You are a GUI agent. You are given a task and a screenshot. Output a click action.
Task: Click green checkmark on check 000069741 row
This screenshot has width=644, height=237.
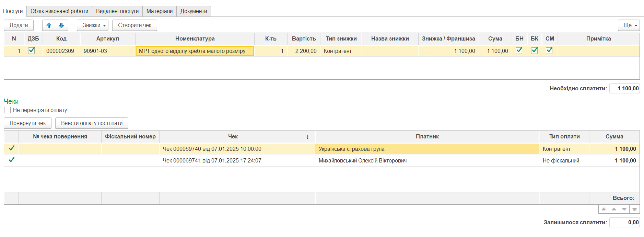(x=12, y=160)
